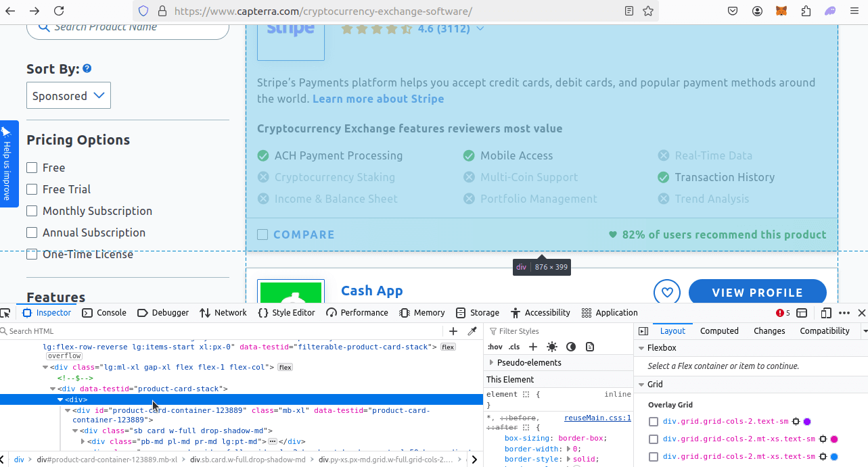Collapse the product-card-stack div node
Viewport: 868px width, 467px height.
[x=53, y=389]
